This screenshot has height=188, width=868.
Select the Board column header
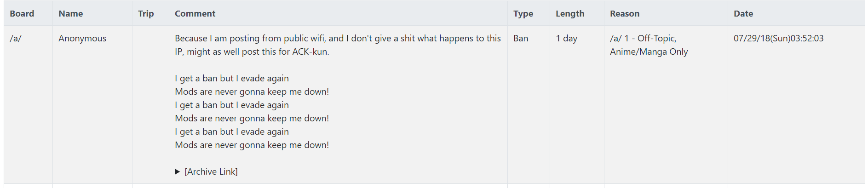click(x=22, y=13)
